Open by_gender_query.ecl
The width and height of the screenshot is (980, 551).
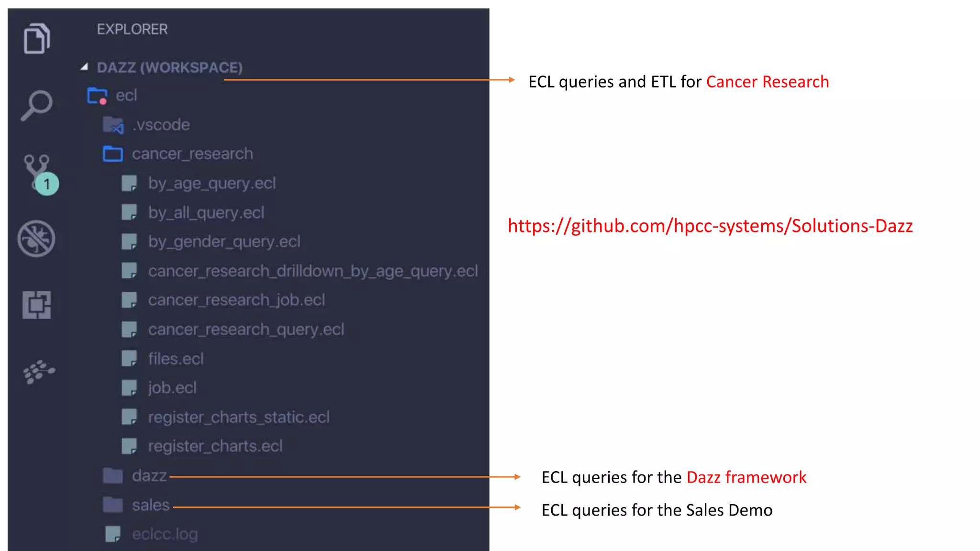(x=224, y=242)
